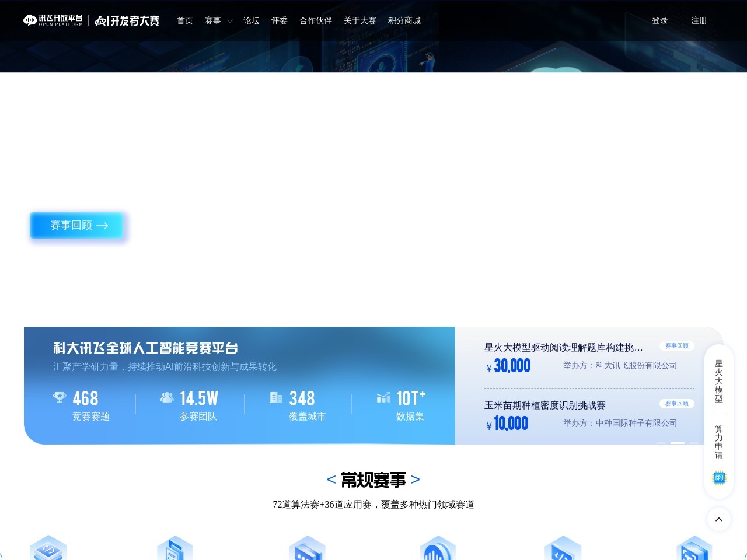Click the dataset icon beside 10T+ 数据集
This screenshot has height=560, width=747.
[383, 398]
